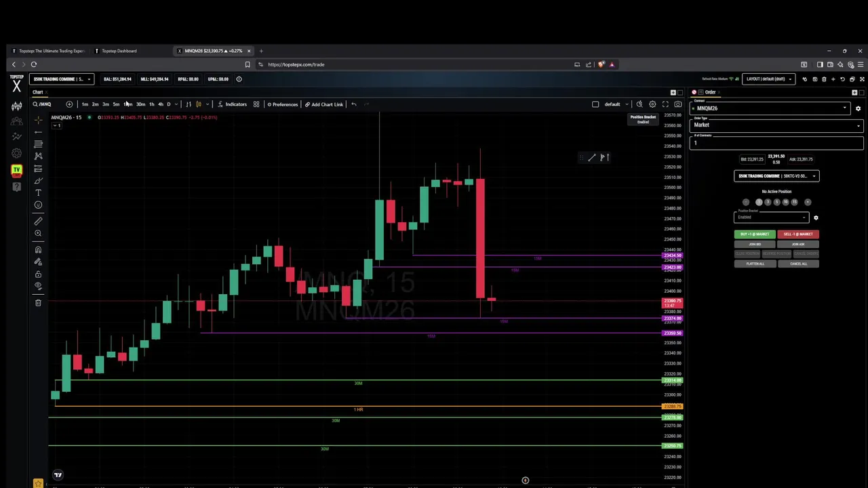Select the ruler measure tool
The width and height of the screenshot is (868, 488).
click(38, 221)
